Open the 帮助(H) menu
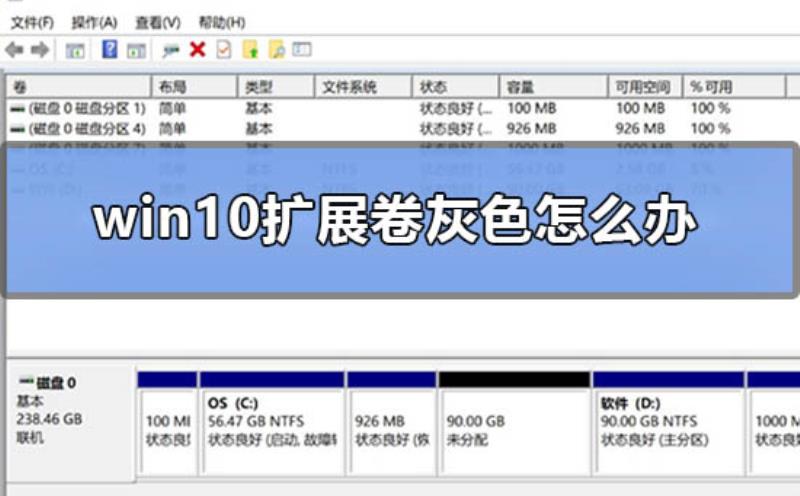 (x=221, y=22)
